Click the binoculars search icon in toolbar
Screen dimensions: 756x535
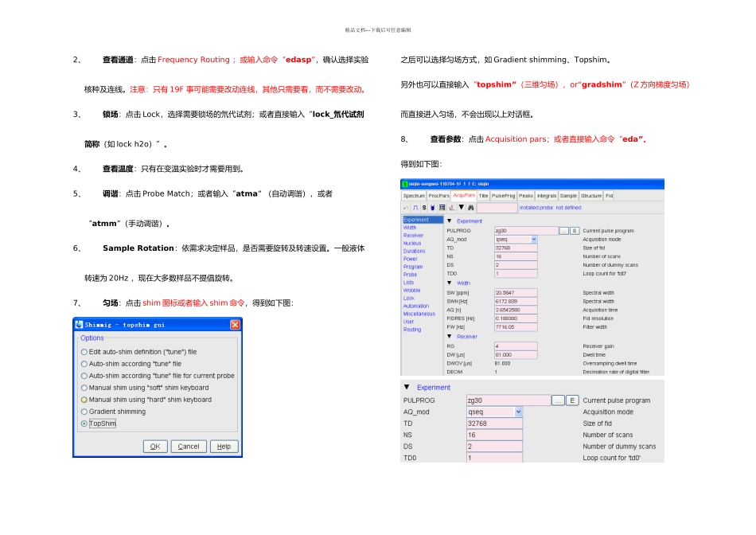470,208
